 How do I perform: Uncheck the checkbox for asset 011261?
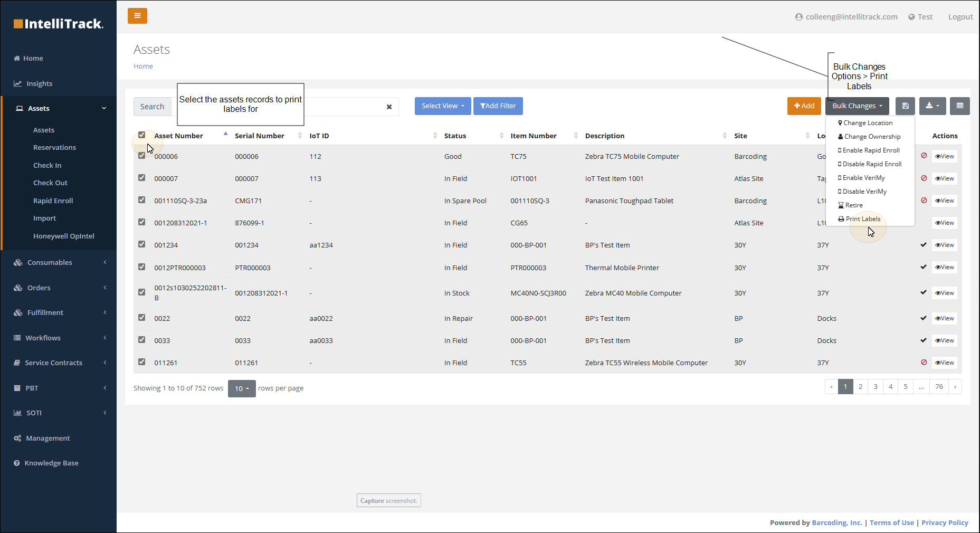141,362
